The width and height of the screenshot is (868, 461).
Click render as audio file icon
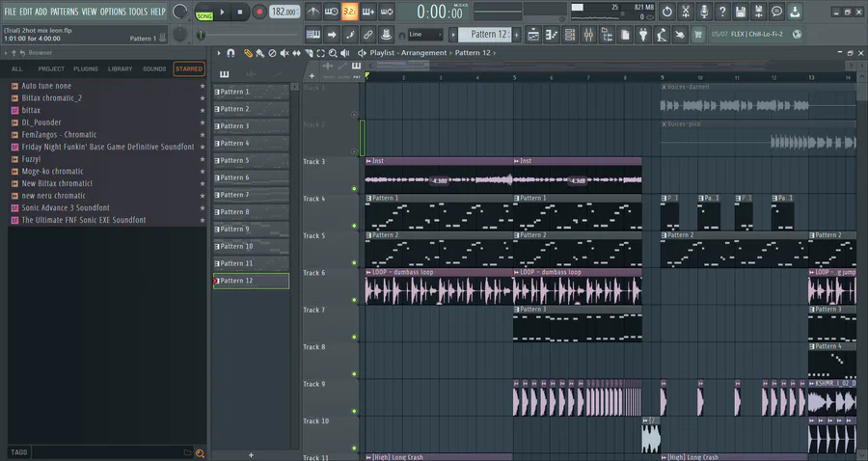pyautogui.click(x=758, y=12)
